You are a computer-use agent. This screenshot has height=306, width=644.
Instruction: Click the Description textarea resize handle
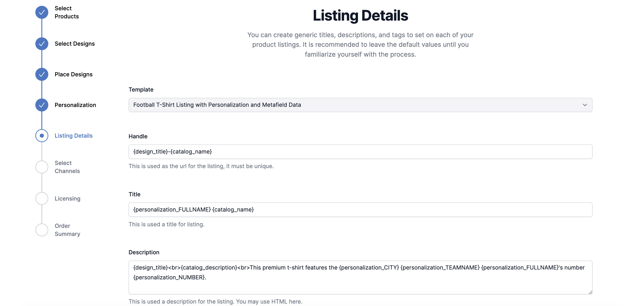click(x=590, y=292)
